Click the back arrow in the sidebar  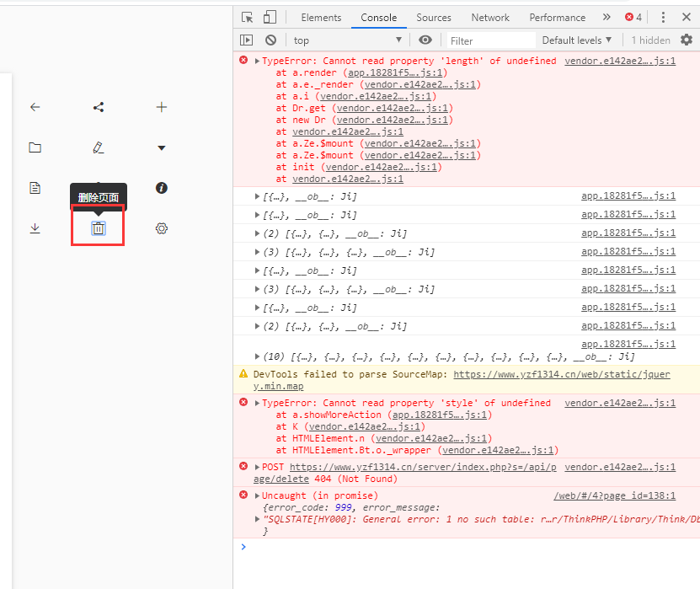coord(35,107)
